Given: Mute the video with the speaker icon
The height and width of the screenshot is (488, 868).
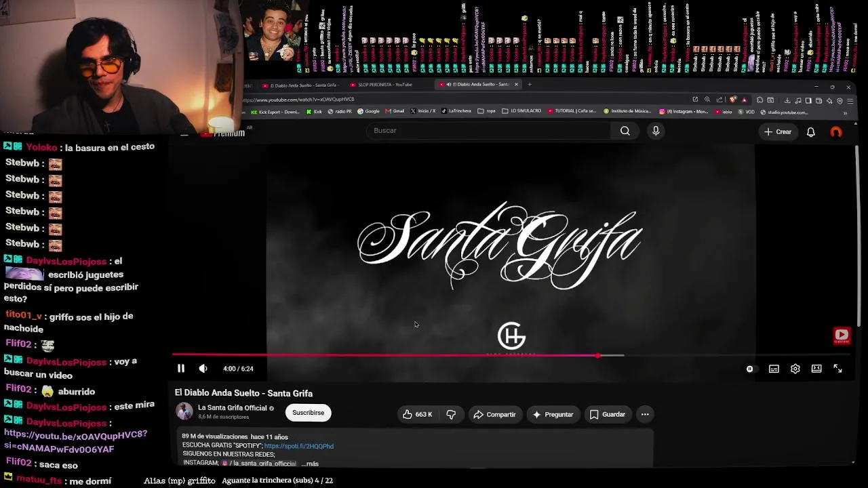Looking at the screenshot, I should click(203, 369).
